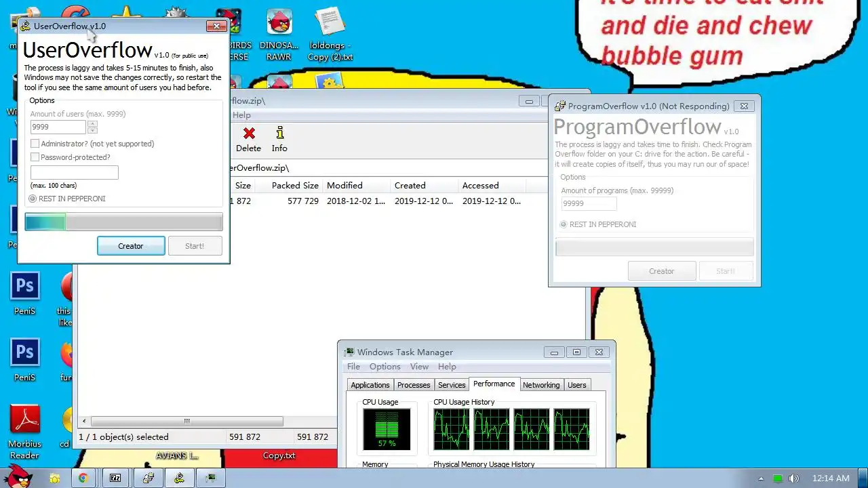Open Morbius Reader desktop icon
The height and width of the screenshot is (488, 868).
[25, 432]
